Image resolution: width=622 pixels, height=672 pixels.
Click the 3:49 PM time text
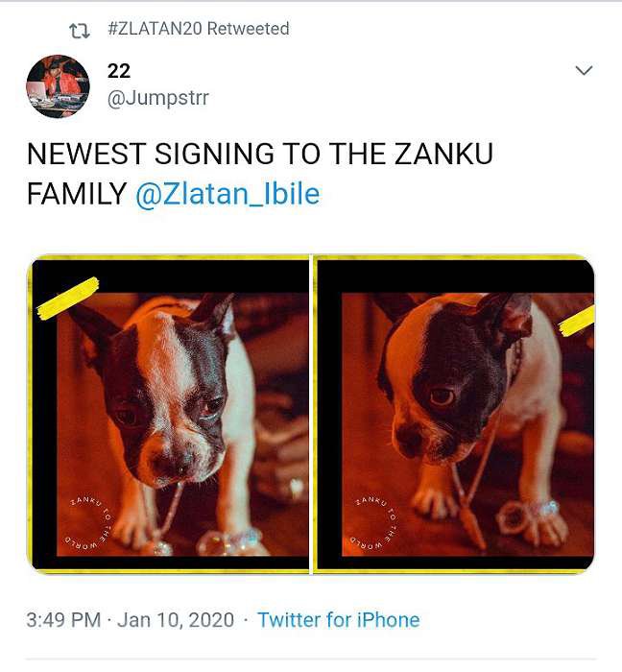[x=63, y=620]
